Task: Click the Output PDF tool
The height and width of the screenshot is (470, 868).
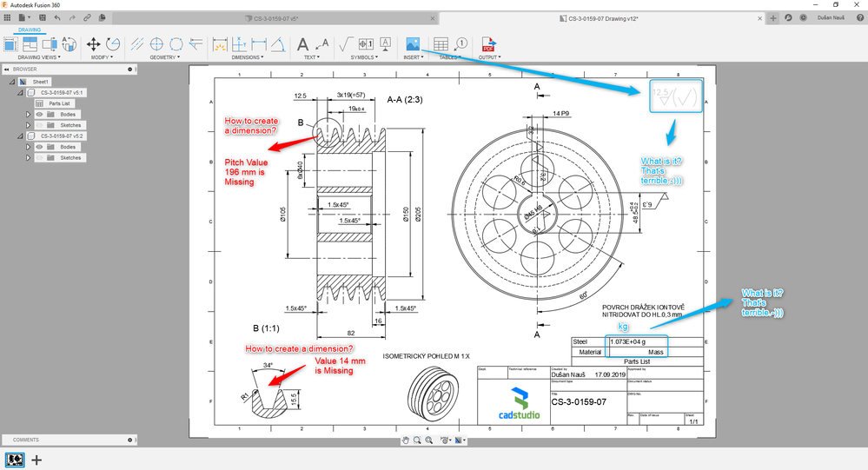Action: (x=488, y=43)
